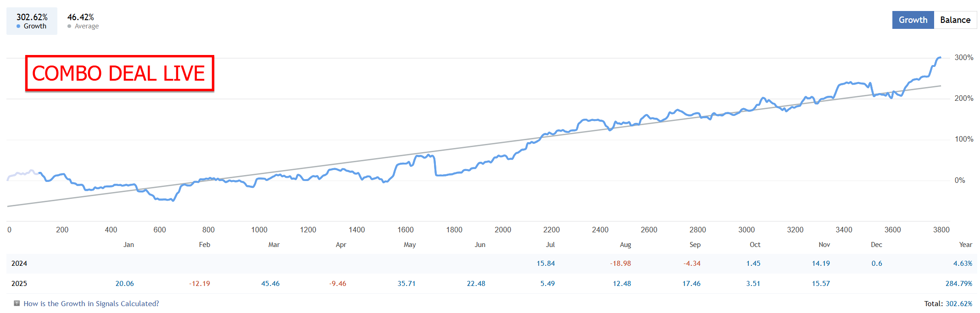Click the Jul column header
The image size is (980, 313).
tap(550, 245)
